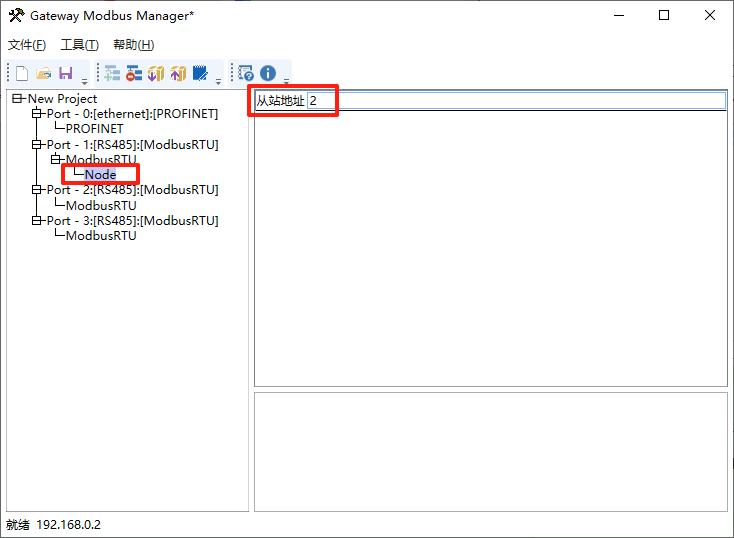Viewport: 734px width, 538px height.
Task: Minimize the Gateway Modbus Manager window
Action: click(619, 15)
